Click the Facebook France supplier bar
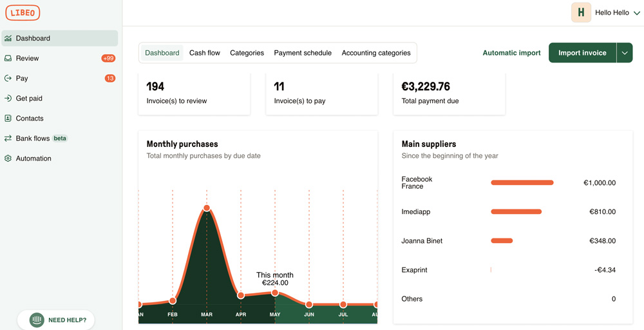644x330 pixels. tap(522, 183)
